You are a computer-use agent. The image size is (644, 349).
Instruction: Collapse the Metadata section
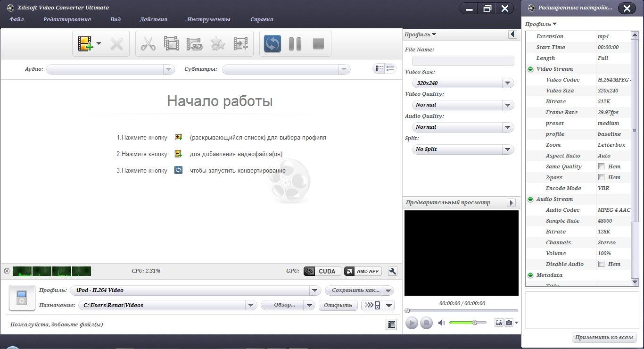coord(530,275)
